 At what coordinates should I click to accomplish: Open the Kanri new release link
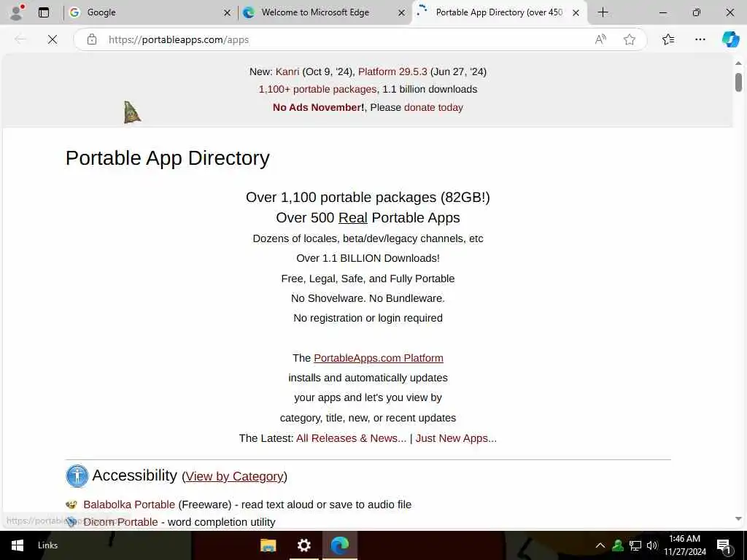287,72
